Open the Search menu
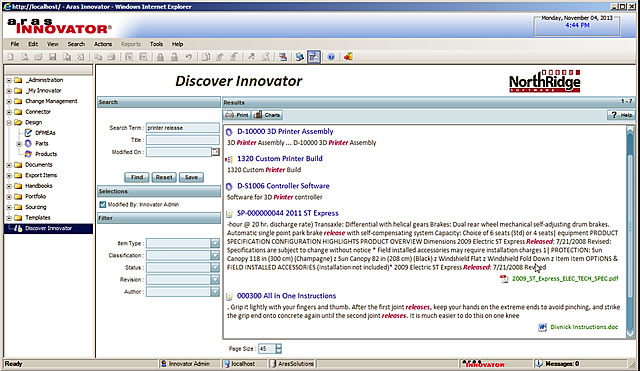 [x=76, y=44]
